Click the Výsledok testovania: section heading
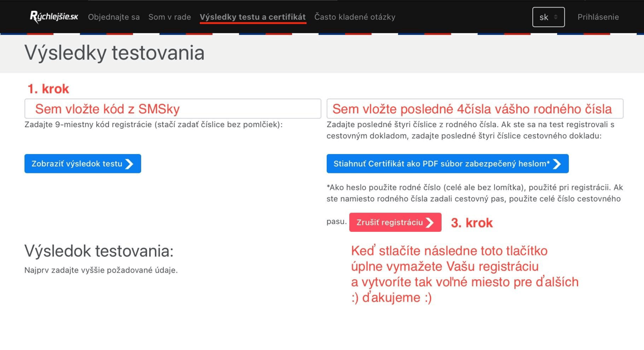This screenshot has height=350, width=644. click(x=99, y=251)
